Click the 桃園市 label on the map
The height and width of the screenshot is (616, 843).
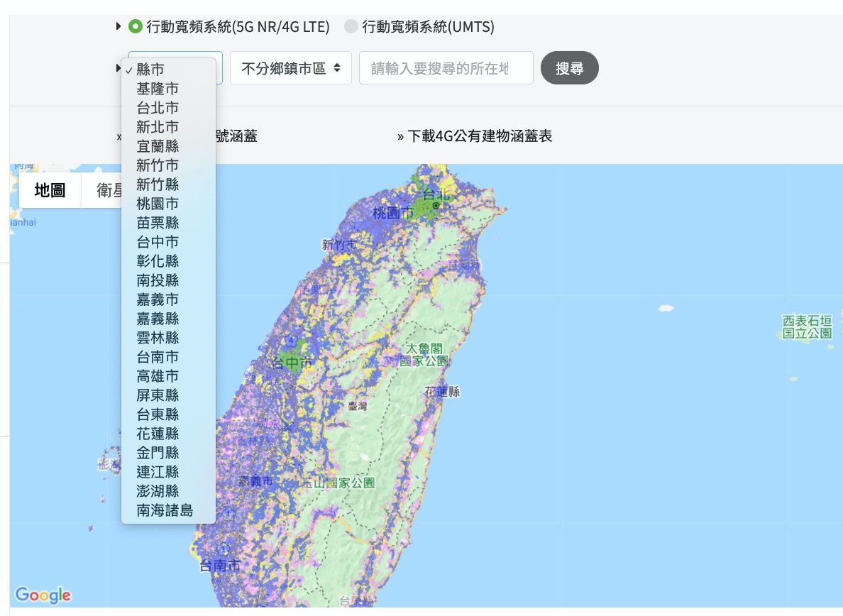393,214
